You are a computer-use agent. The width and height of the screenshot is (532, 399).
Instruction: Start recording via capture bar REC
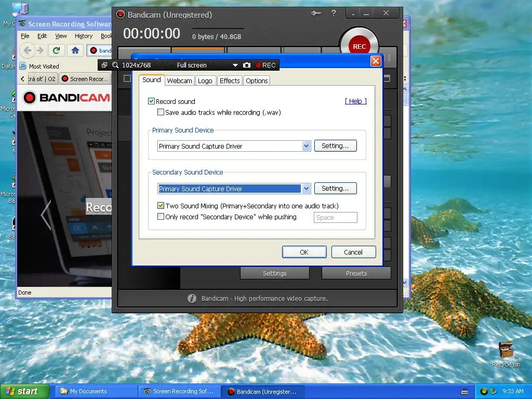pos(265,65)
